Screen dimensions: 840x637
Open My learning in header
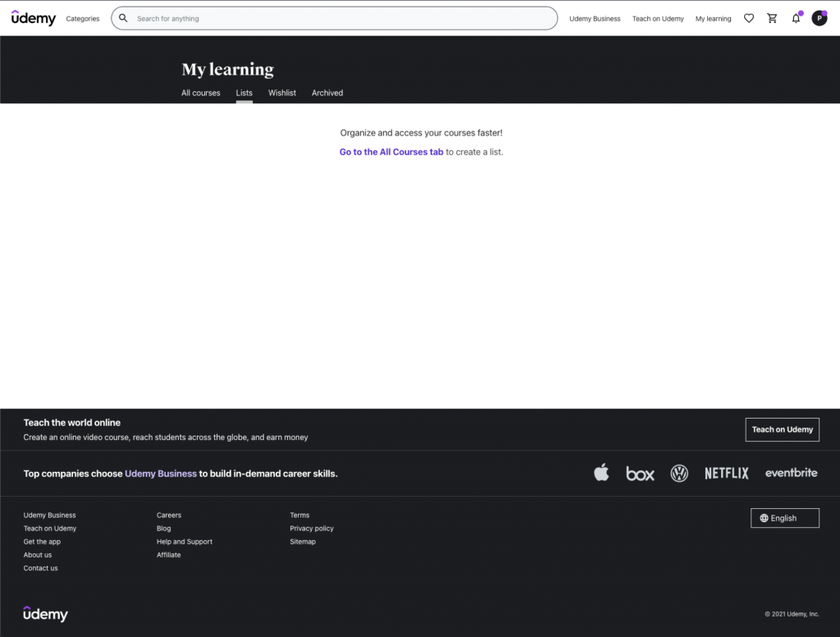click(713, 19)
